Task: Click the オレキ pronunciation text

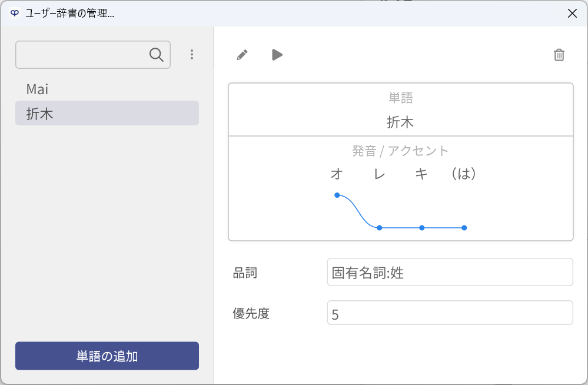Action: click(x=379, y=174)
